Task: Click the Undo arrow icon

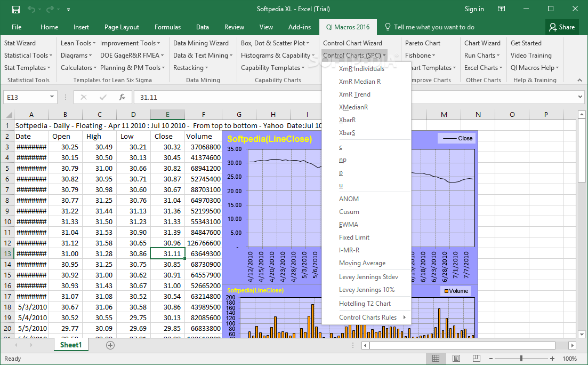Action: tap(31, 10)
